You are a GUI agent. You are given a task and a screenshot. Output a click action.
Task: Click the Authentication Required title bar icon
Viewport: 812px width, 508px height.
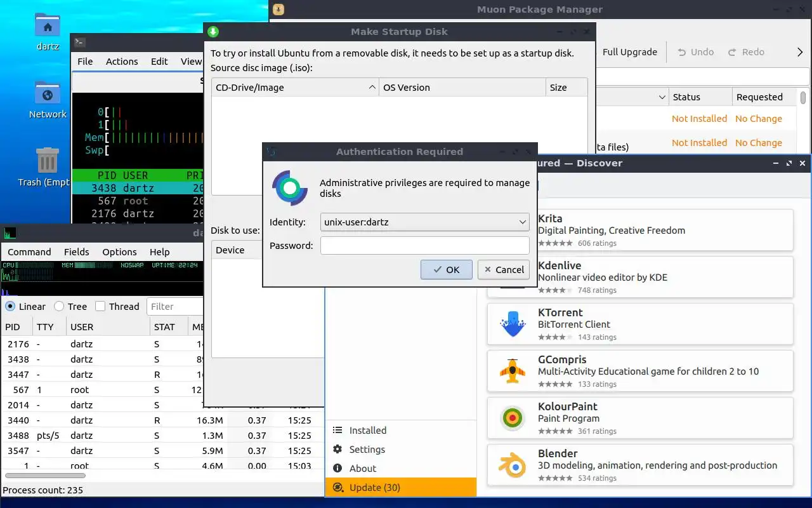coord(272,151)
